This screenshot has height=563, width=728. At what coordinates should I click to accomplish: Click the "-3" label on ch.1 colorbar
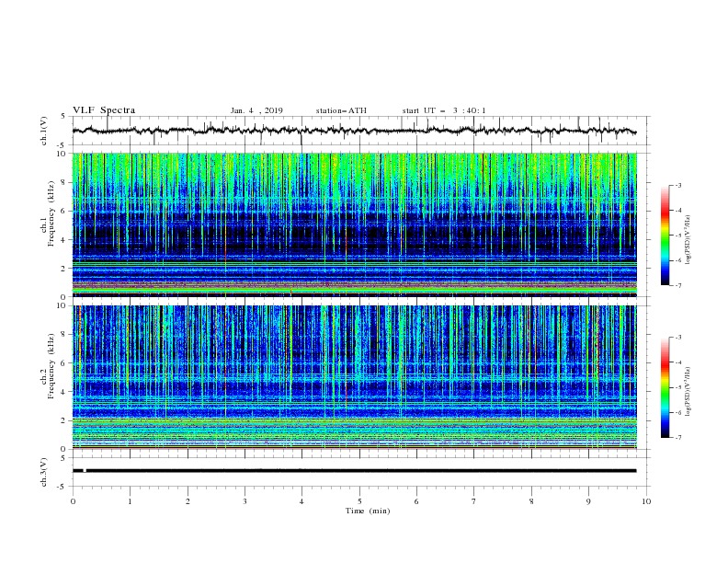[x=677, y=186]
